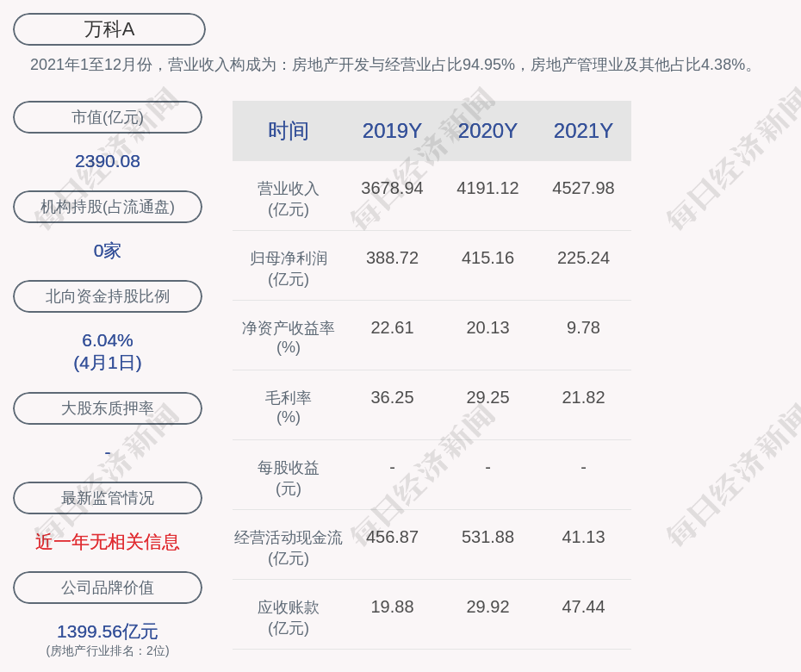Click the 机构持股(占流通盘) label pill
Screen dimensions: 801x672
(x=108, y=207)
